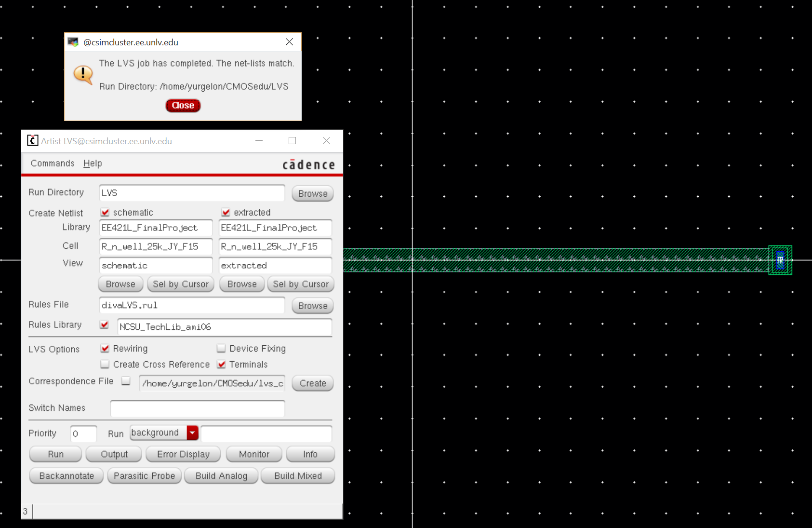Open the Commands menu
The image size is (812, 528).
point(53,163)
